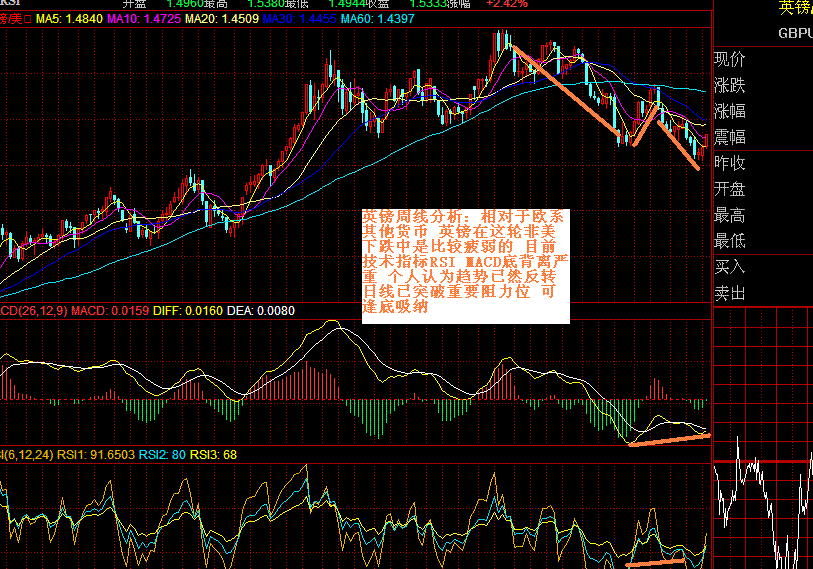Click the MA5: 1.4840 indicator label

coord(69,19)
